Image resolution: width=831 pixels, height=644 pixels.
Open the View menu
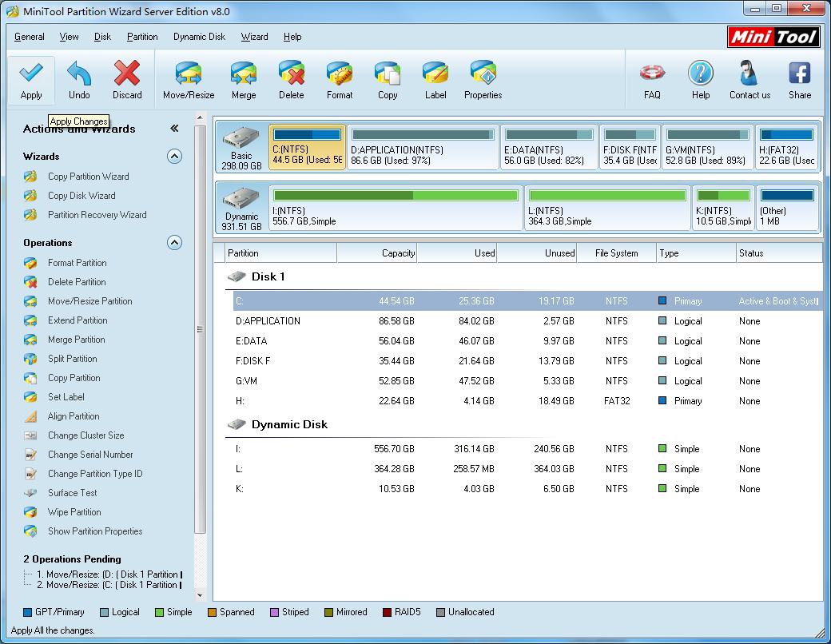coord(69,37)
